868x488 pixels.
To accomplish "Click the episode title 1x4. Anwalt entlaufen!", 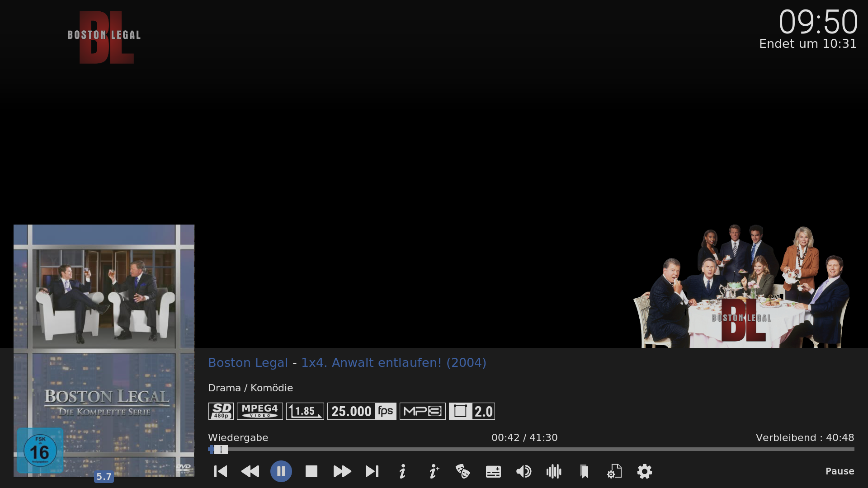I will tap(372, 363).
